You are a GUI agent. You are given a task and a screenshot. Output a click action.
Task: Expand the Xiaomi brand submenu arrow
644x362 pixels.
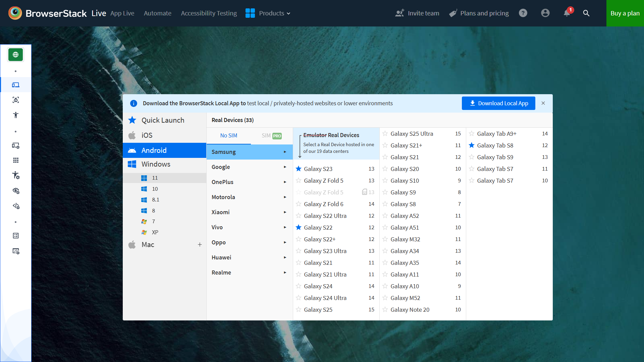pos(285,212)
